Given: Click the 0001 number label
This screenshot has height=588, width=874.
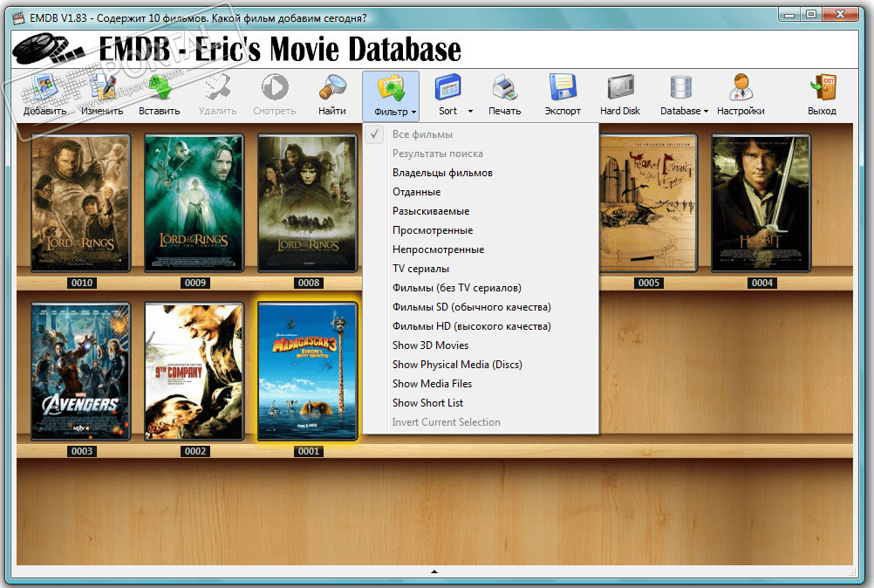Looking at the screenshot, I should (309, 451).
